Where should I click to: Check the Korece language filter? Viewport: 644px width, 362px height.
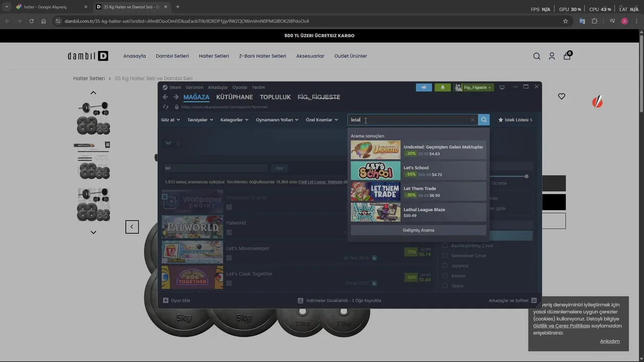point(444,276)
